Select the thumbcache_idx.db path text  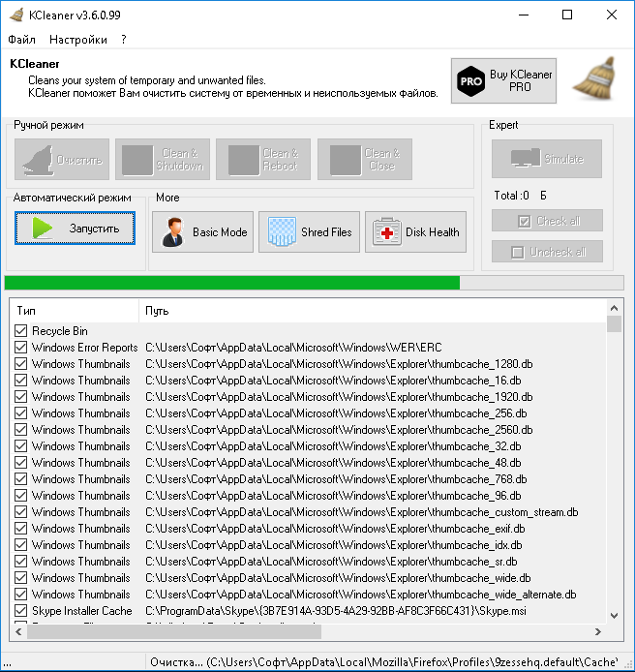[x=333, y=545]
